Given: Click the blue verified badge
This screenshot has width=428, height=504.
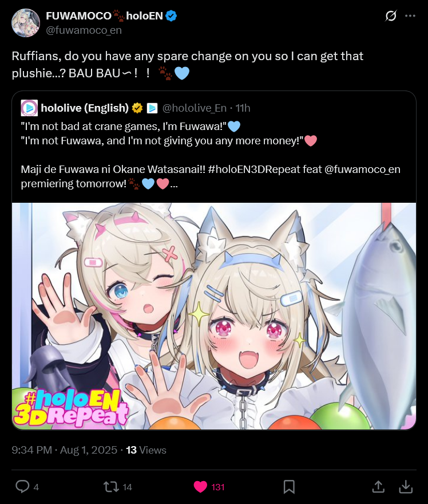Looking at the screenshot, I should 171,16.
